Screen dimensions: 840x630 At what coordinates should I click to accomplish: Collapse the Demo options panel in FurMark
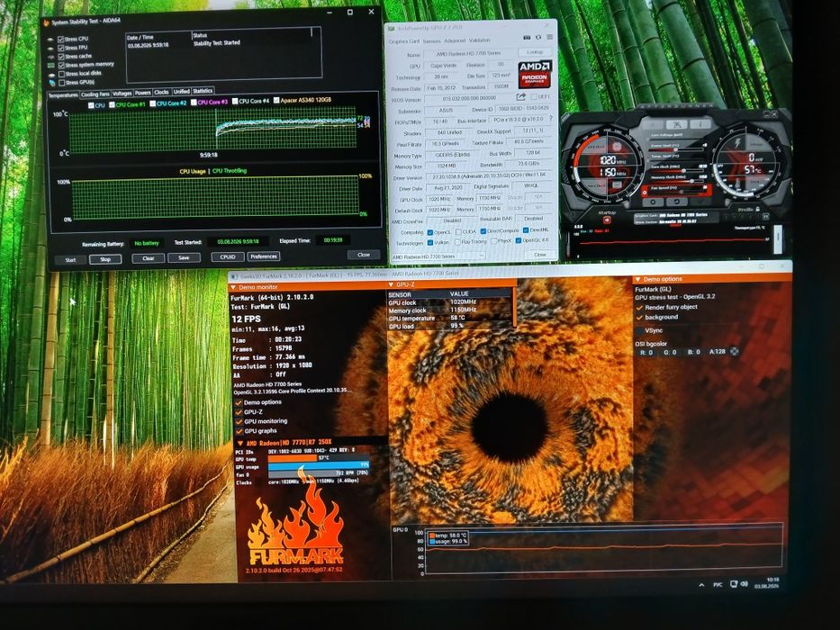tap(637, 280)
